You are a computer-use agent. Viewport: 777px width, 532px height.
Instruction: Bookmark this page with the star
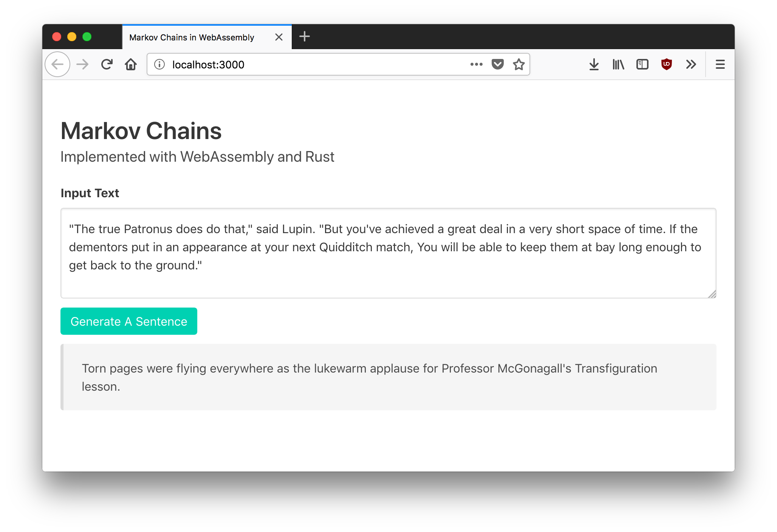519,65
